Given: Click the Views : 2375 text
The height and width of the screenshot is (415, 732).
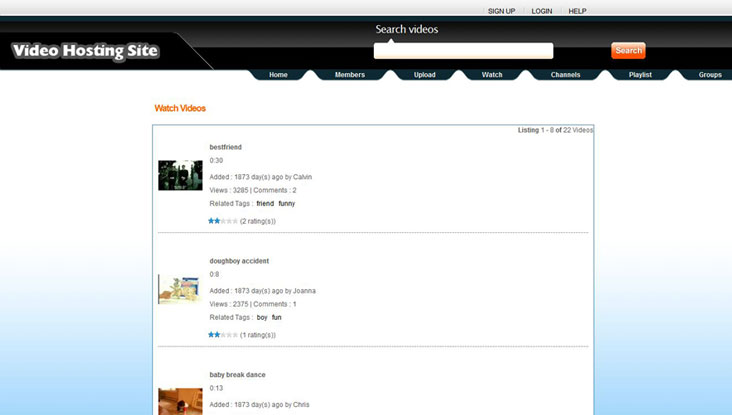Looking at the screenshot, I should pos(229,304).
